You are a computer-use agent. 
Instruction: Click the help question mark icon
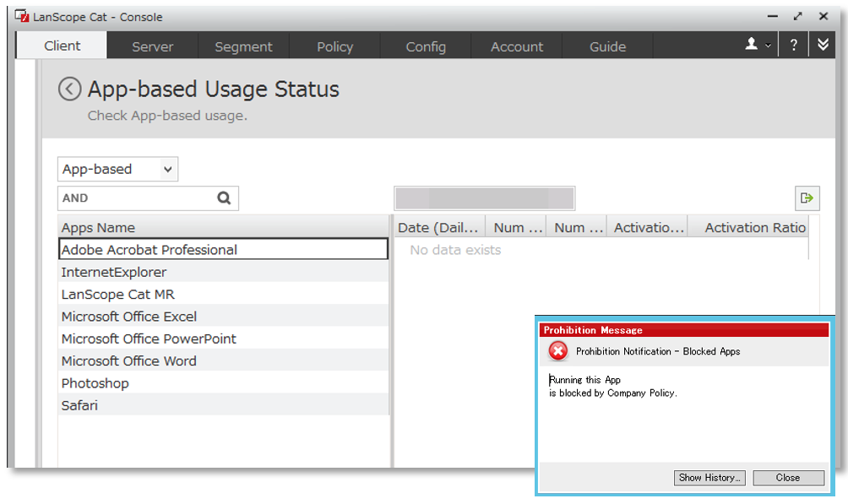(x=793, y=46)
